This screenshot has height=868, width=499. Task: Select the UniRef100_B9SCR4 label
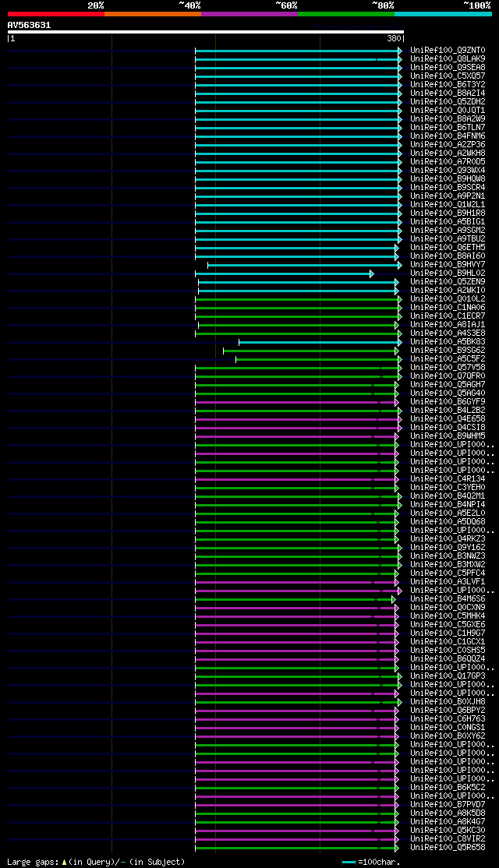click(x=448, y=188)
